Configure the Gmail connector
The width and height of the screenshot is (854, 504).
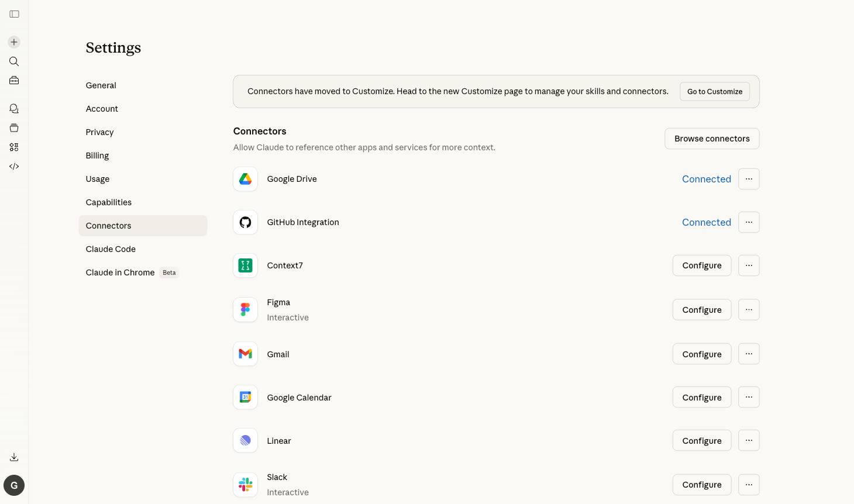pyautogui.click(x=701, y=354)
